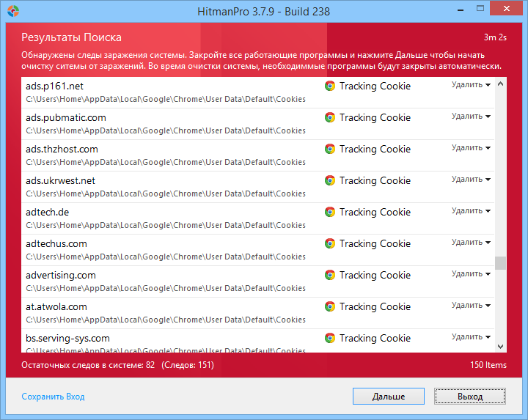Select the at.atwola.com entry
The width and height of the screenshot is (528, 420).
tap(257, 313)
